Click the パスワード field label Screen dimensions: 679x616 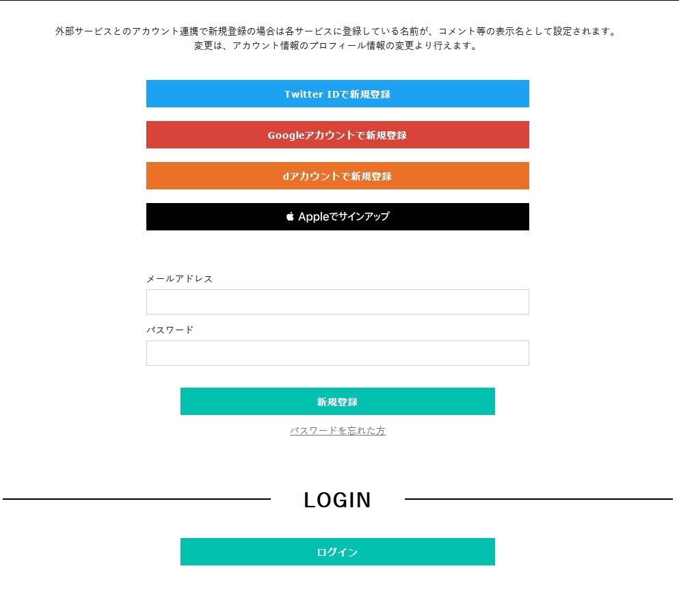pyautogui.click(x=170, y=330)
